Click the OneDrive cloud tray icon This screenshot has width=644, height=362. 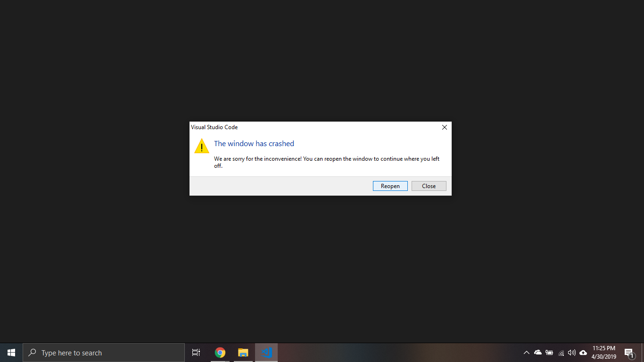coord(538,353)
